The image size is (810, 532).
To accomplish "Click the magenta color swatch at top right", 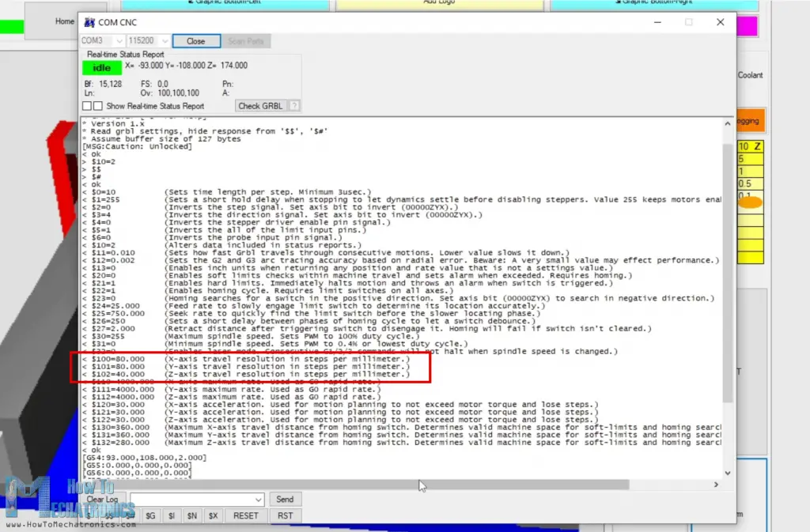I will point(747,25).
